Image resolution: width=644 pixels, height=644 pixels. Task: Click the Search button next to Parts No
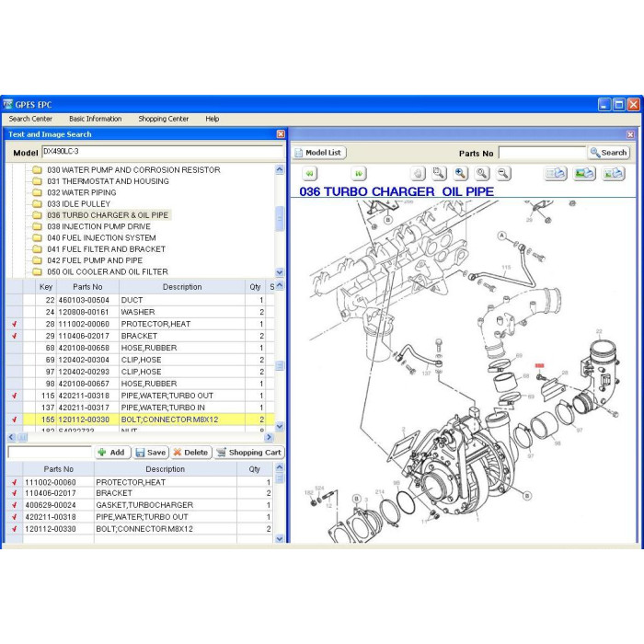(x=609, y=153)
